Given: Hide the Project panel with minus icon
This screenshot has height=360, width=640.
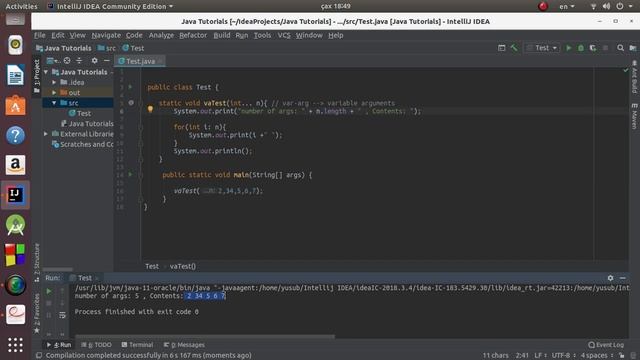Looking at the screenshot, I should (107, 61).
